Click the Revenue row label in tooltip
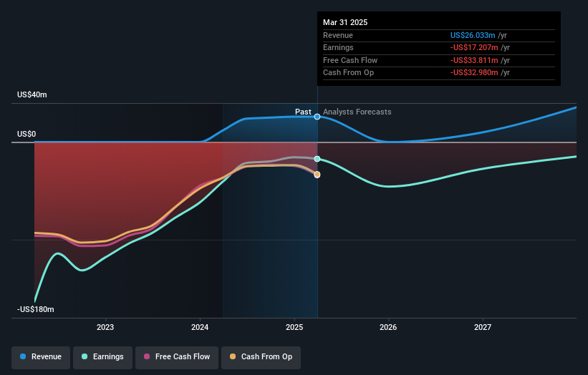Viewport: 588px width, 375px height. click(338, 35)
